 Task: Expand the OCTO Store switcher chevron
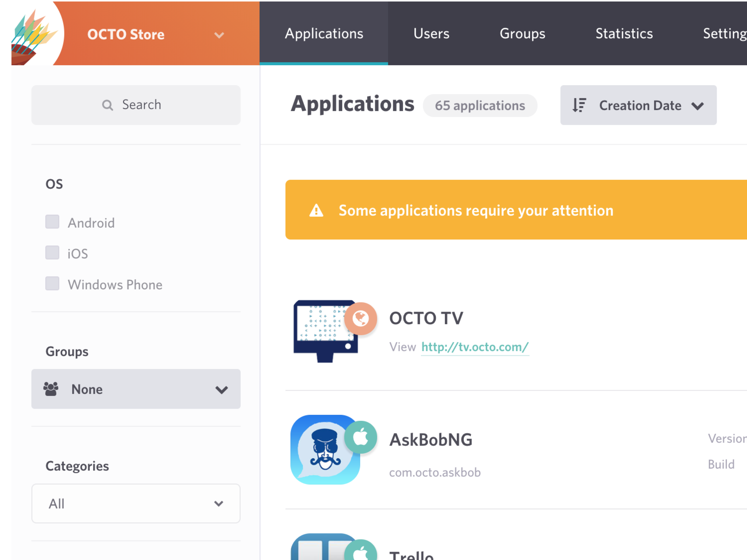[x=219, y=35]
